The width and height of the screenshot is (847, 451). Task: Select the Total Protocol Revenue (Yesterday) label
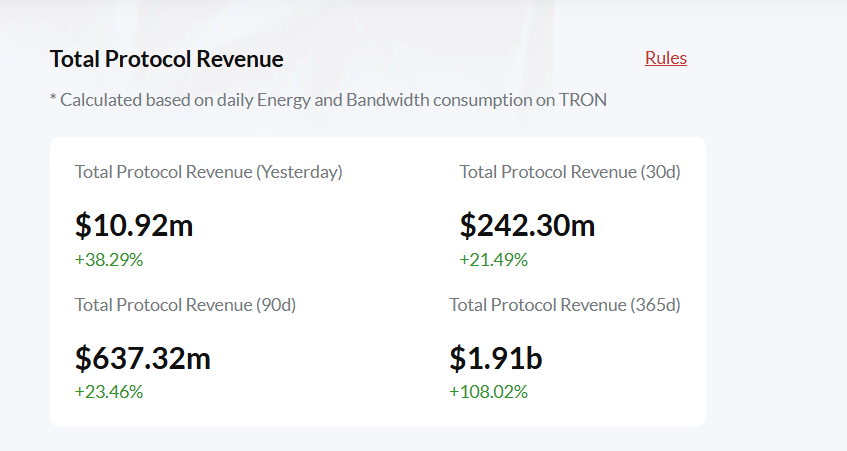pos(208,172)
